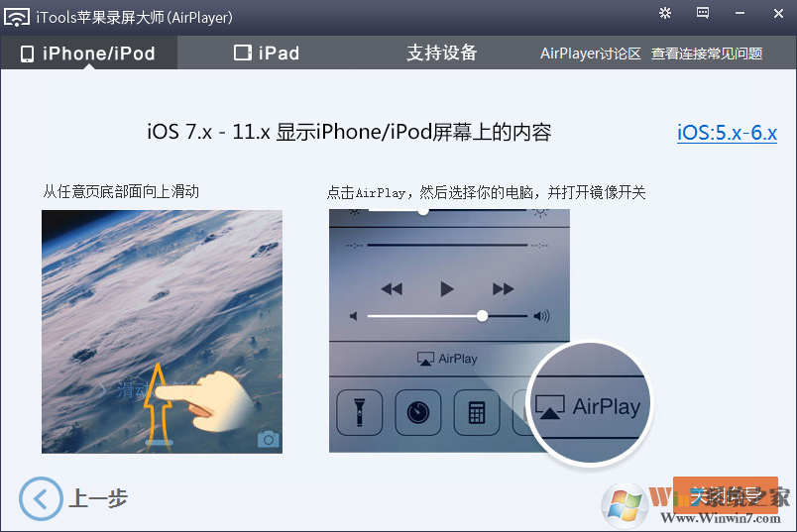The image size is (797, 532).
Task: Click the timer icon in tutorial image
Action: (417, 412)
